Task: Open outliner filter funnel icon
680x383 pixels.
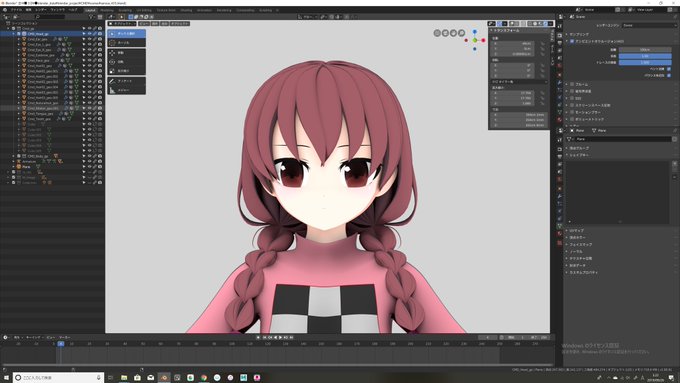Action: 92,17
